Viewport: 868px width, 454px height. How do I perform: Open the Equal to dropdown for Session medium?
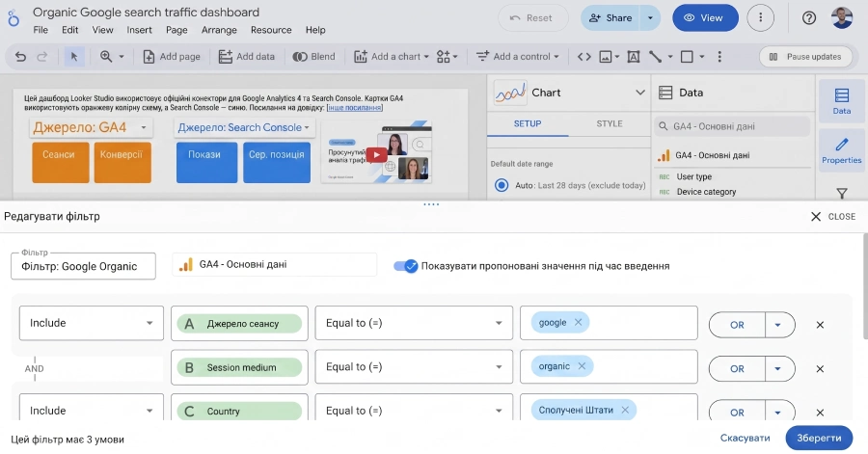click(x=414, y=366)
